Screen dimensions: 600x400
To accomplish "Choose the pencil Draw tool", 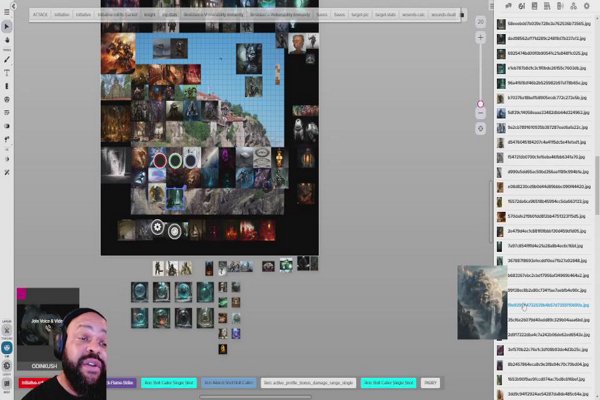I will (7, 59).
